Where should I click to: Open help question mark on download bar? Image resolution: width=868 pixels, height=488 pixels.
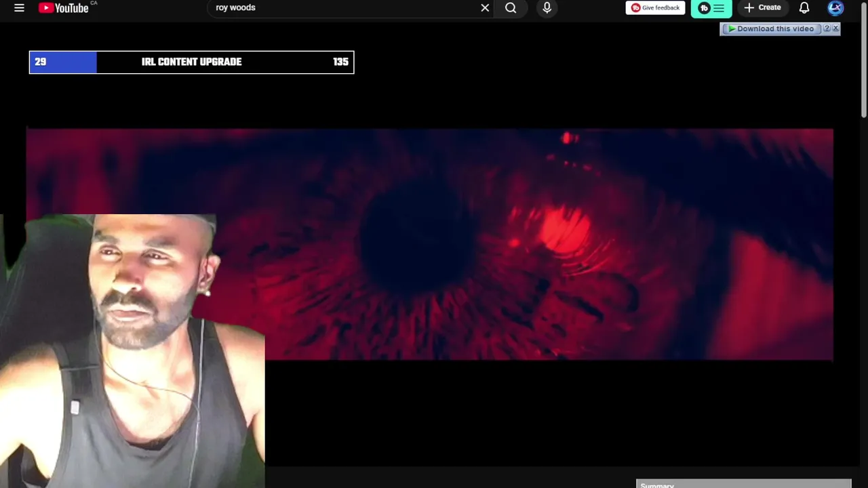coord(827,28)
